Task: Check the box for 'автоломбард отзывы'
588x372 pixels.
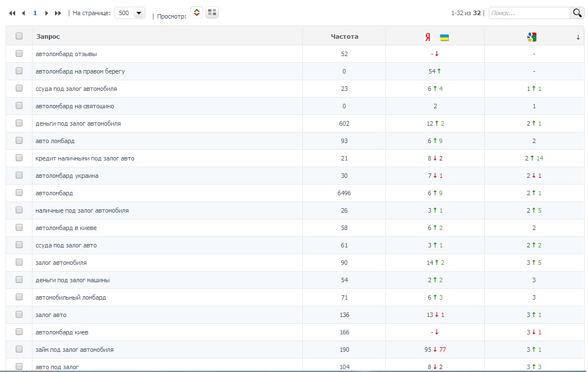Action: [x=19, y=54]
